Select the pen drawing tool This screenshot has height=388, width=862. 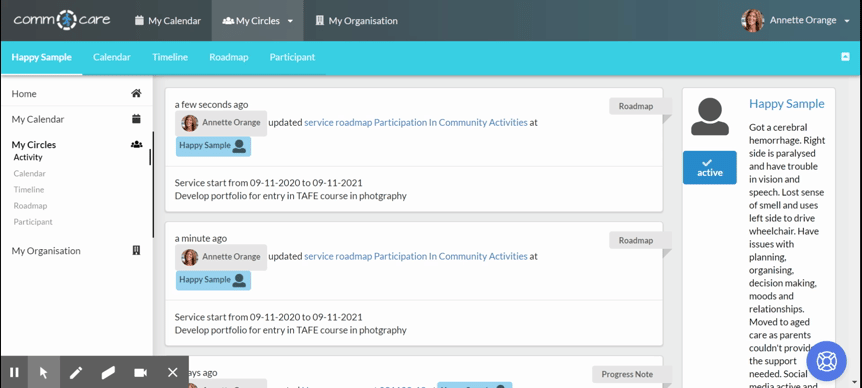[76, 373]
